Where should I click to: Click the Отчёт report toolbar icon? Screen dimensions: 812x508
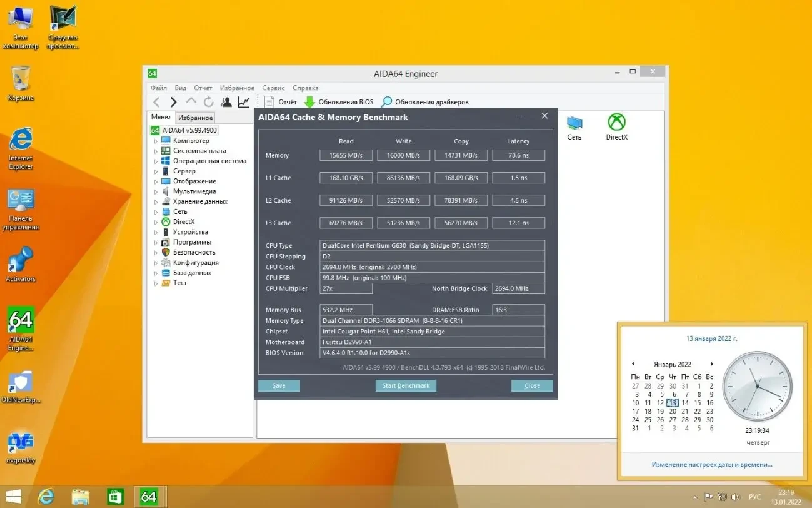click(x=269, y=102)
